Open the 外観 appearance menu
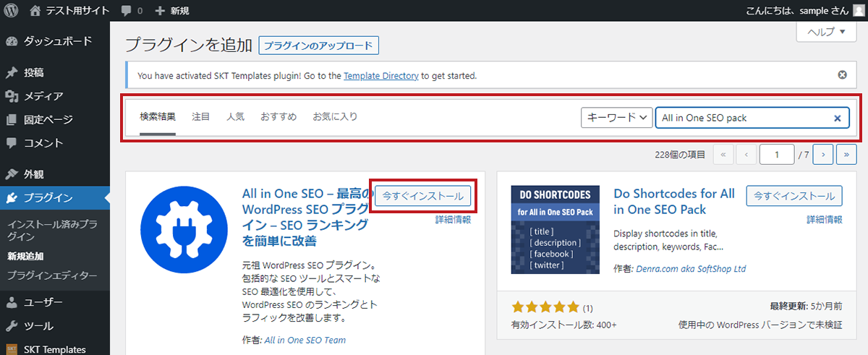The width and height of the screenshot is (868, 355). pyautogui.click(x=34, y=174)
